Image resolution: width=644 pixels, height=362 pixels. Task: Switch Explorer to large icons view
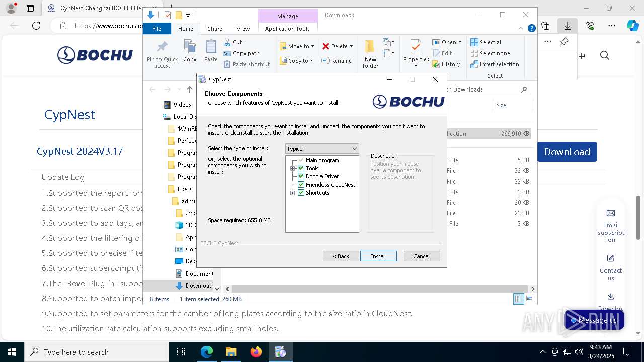(x=530, y=299)
